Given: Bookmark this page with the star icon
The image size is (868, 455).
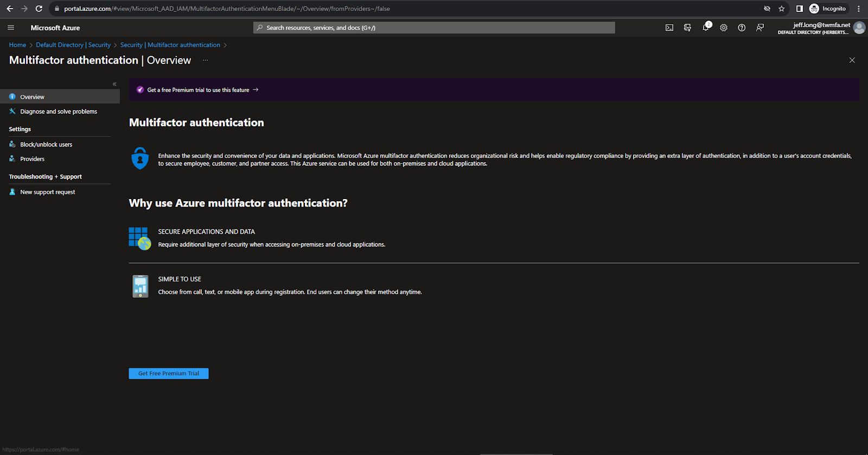Looking at the screenshot, I should point(782,9).
